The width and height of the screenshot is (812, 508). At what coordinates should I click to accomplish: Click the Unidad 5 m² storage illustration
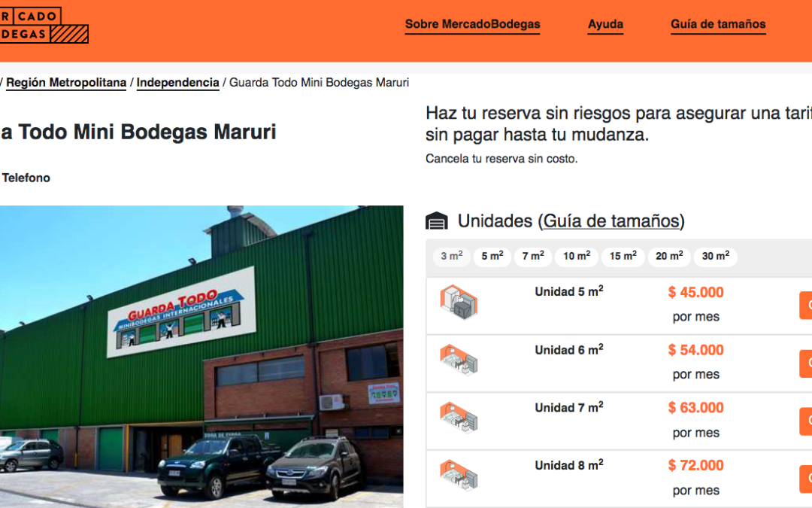[459, 302]
